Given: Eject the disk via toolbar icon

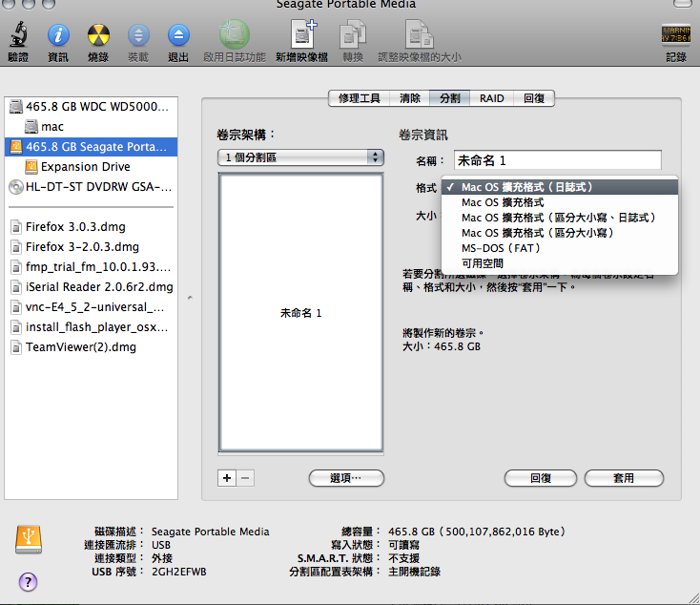Looking at the screenshot, I should 178,35.
